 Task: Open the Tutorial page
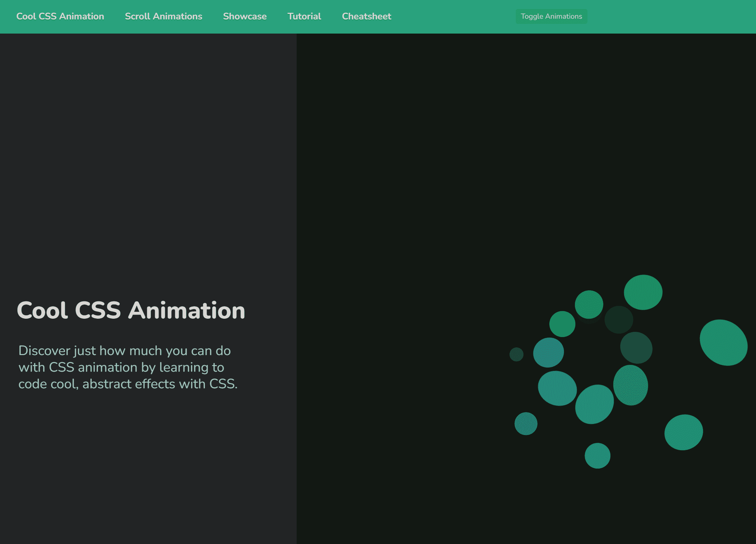(x=304, y=16)
